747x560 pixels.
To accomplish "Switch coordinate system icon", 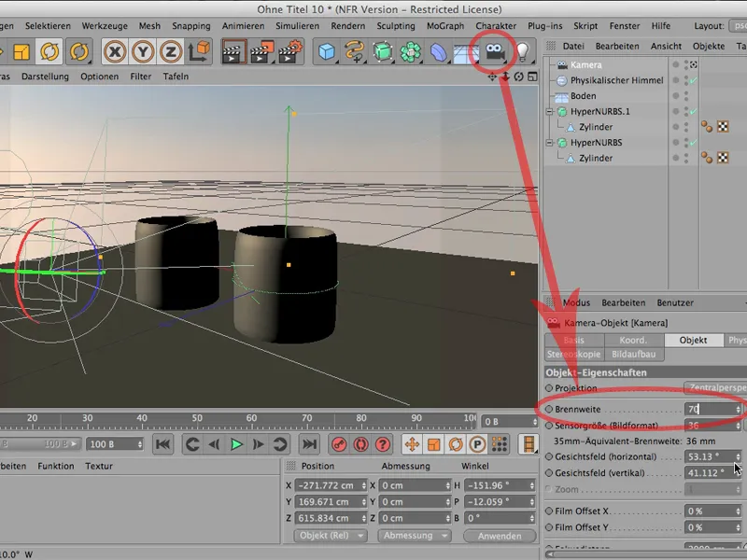I will coord(199,51).
